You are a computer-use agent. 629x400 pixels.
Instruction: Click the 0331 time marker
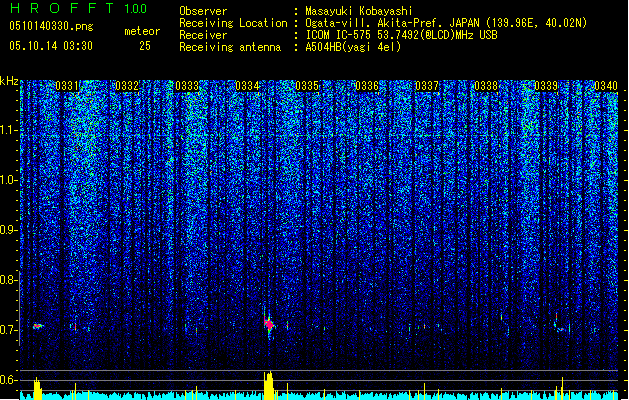[x=67, y=86]
